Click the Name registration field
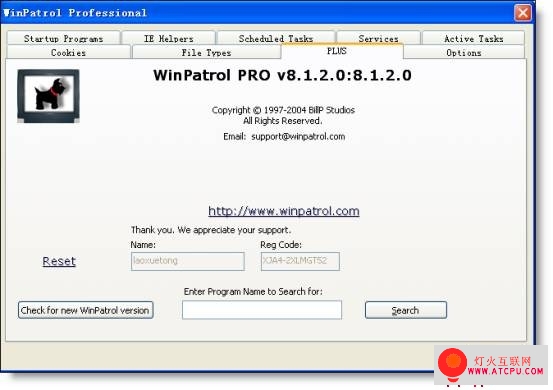Screen dimensions: 553x390 coord(188,261)
